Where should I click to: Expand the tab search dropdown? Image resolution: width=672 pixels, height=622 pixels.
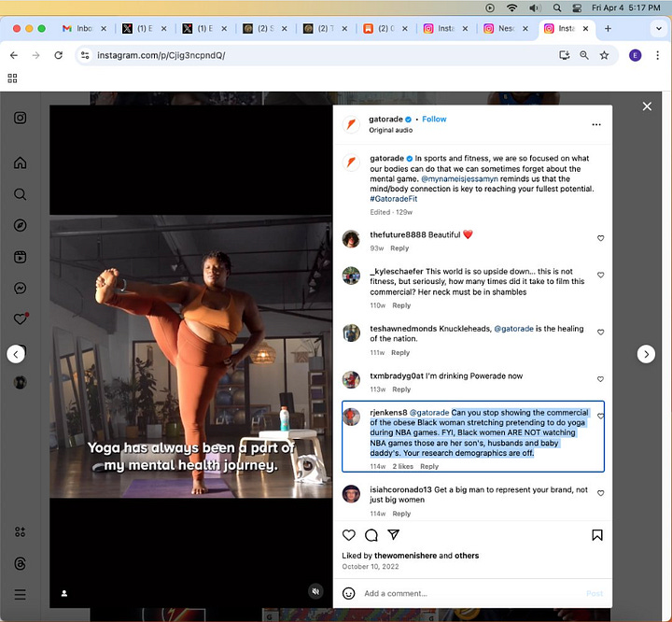pos(659,28)
